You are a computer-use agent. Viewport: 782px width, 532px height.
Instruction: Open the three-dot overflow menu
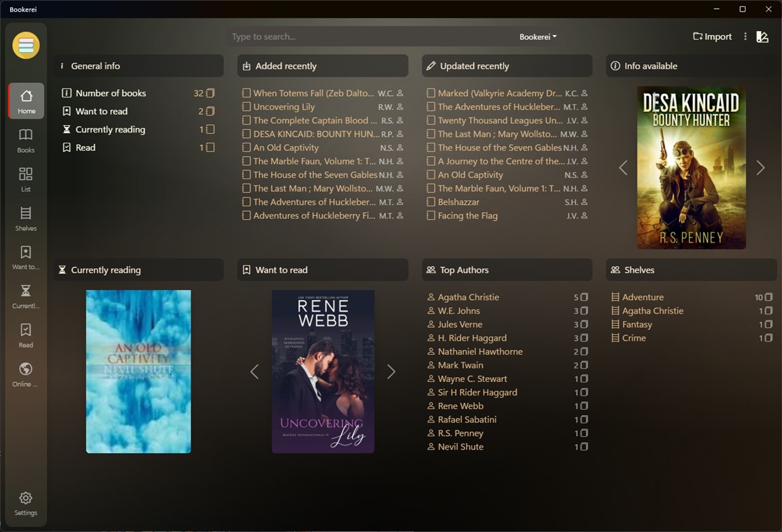744,37
